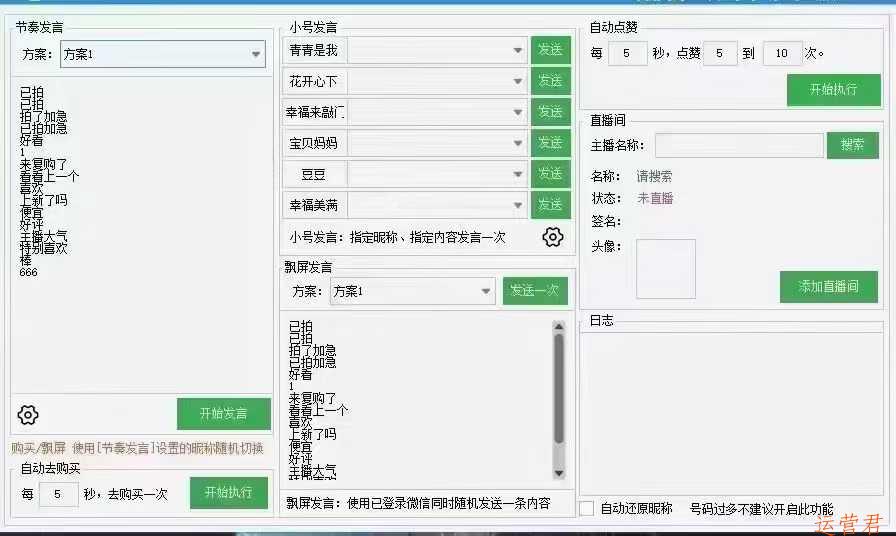Expand the message dropdown for 花开心下

[x=517, y=81]
